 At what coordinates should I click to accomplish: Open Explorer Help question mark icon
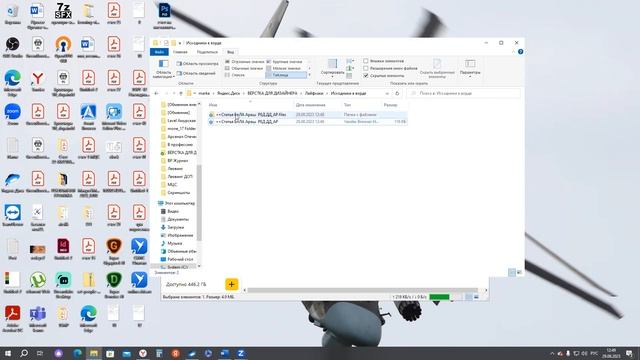tap(520, 52)
